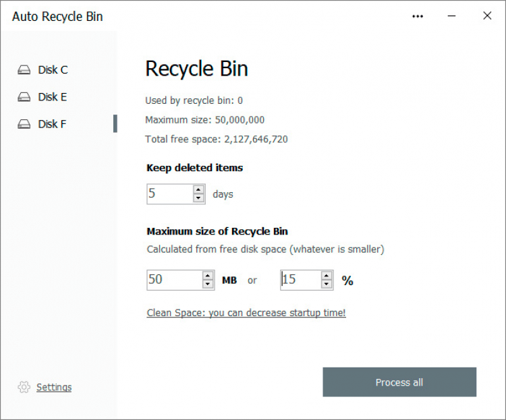The width and height of the screenshot is (506, 420).
Task: Focus the MB size input field
Action: tap(173, 280)
